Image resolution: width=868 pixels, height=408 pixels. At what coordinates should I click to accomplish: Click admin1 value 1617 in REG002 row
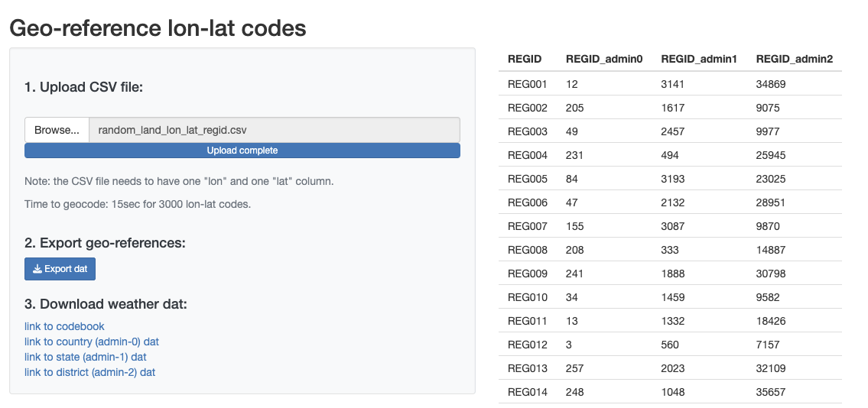tap(672, 108)
